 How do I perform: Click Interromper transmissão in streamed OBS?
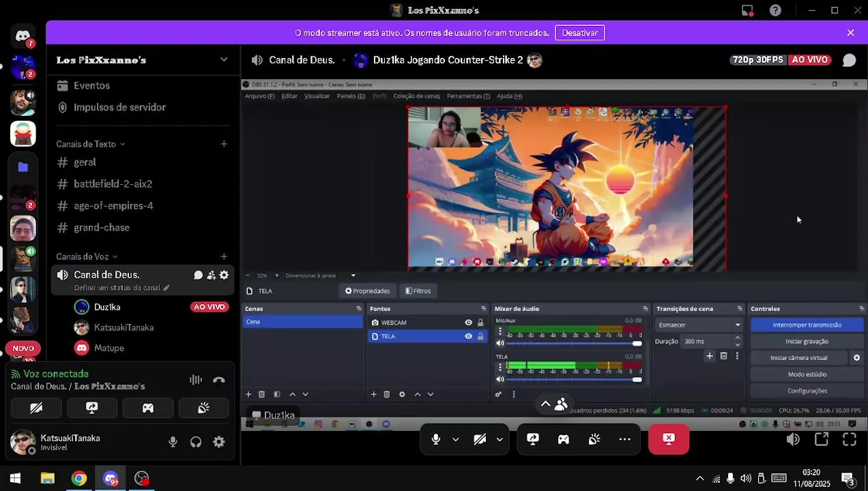click(x=807, y=325)
